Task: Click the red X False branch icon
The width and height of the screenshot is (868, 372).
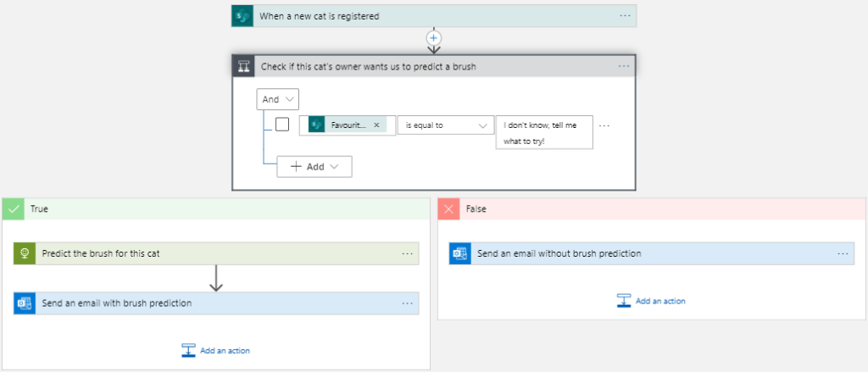Action: pyautogui.click(x=449, y=209)
